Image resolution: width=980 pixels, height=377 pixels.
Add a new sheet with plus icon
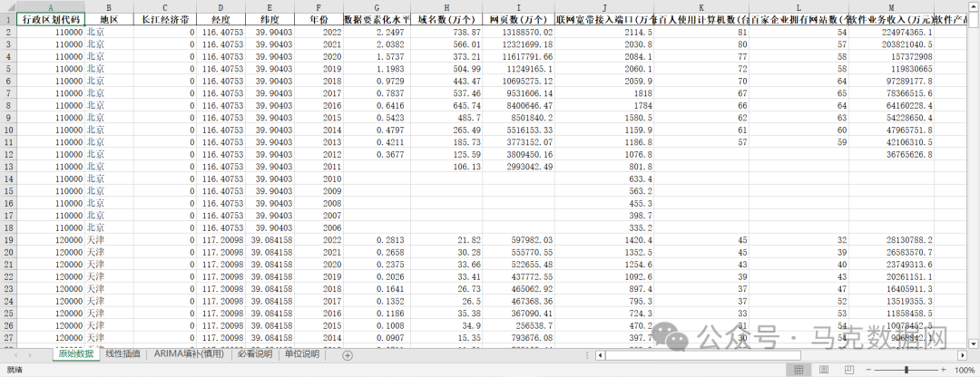pos(348,355)
